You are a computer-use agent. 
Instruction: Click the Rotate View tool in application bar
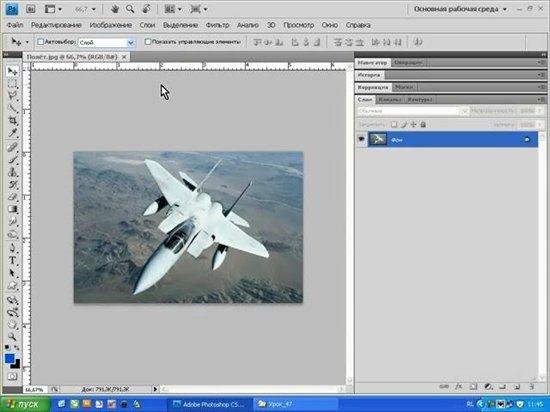(146, 9)
